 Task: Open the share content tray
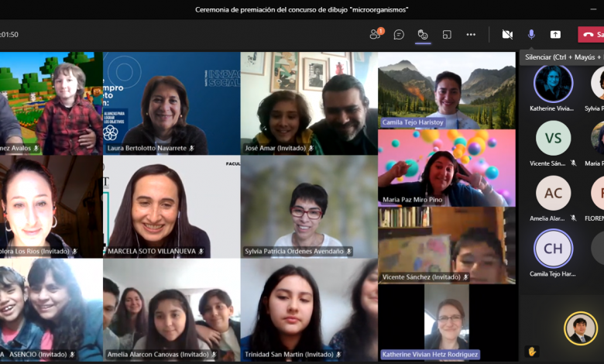point(555,34)
